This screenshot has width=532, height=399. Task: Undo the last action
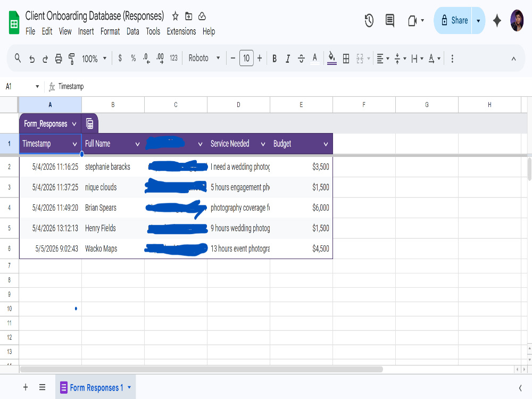pos(32,59)
